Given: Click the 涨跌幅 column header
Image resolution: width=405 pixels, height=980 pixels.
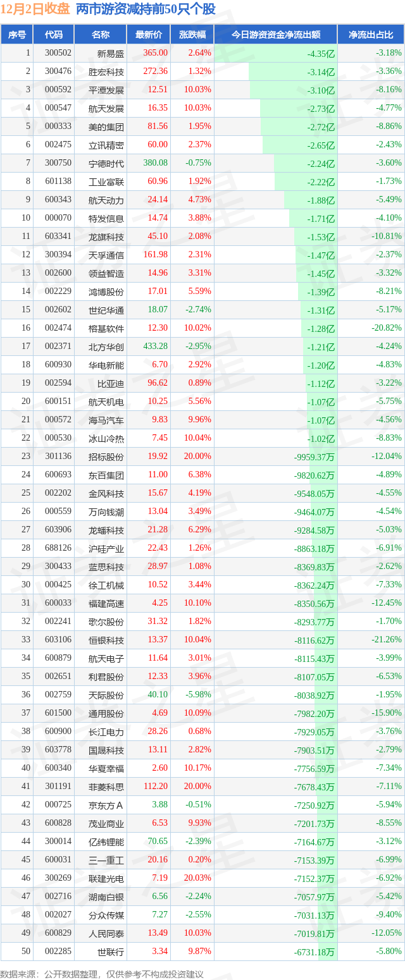Looking at the screenshot, I should point(192,35).
